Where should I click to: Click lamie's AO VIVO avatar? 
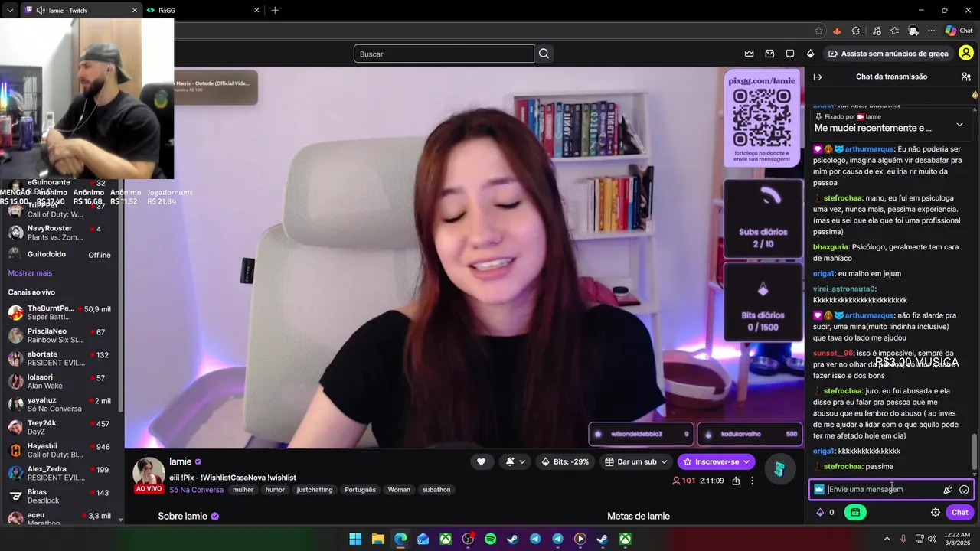(149, 474)
